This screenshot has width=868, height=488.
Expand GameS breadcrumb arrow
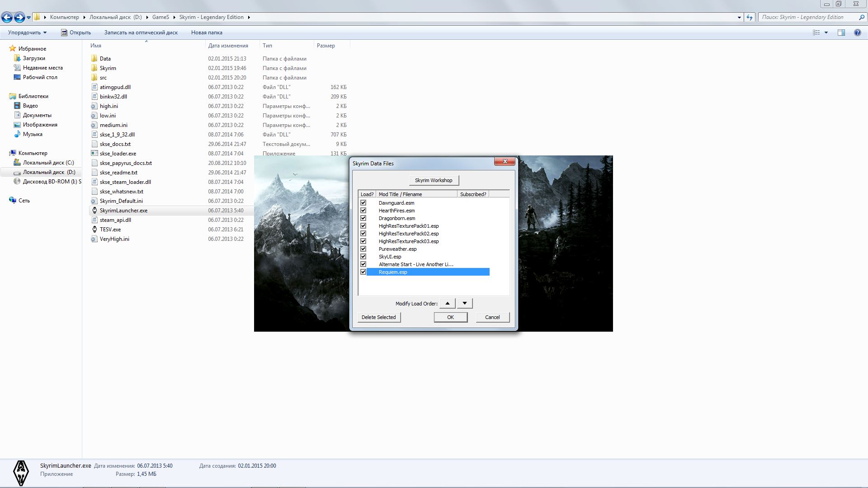(x=174, y=17)
